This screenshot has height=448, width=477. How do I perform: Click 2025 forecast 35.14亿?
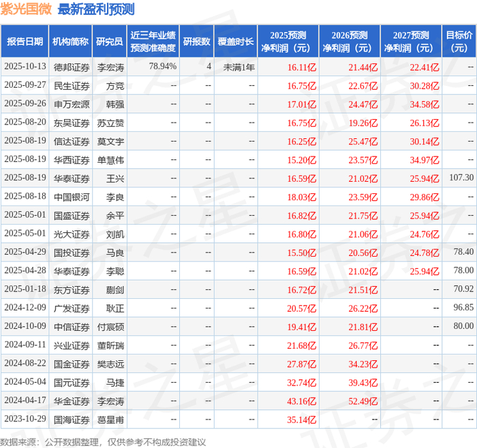click(x=302, y=419)
